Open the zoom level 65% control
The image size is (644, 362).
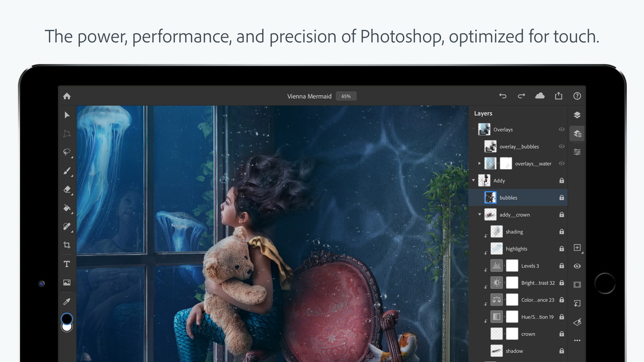[x=346, y=96]
